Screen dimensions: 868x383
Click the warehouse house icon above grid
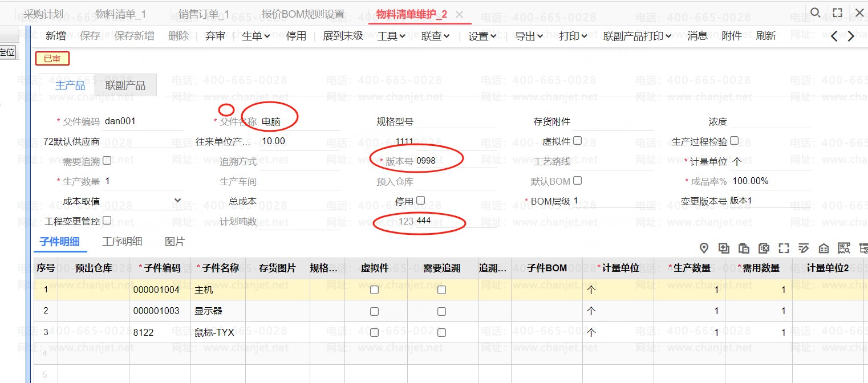pyautogui.click(x=824, y=248)
